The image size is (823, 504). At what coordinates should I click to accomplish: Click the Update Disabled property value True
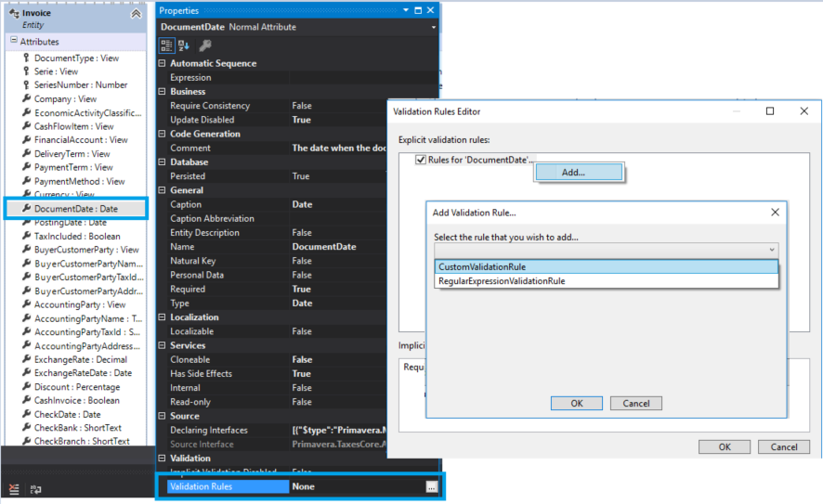click(x=302, y=120)
